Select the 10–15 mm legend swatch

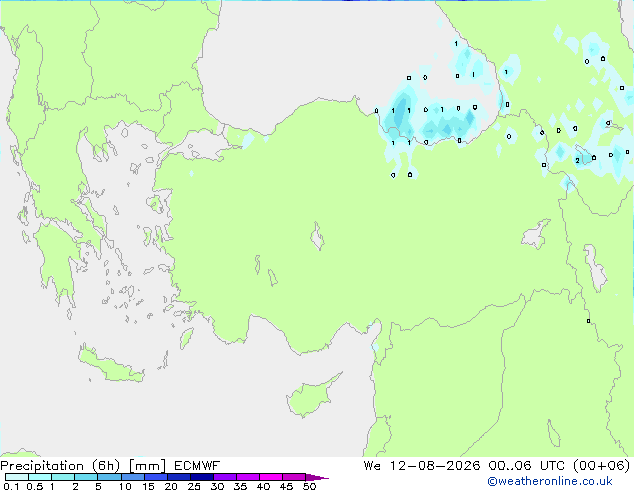(x=132, y=477)
